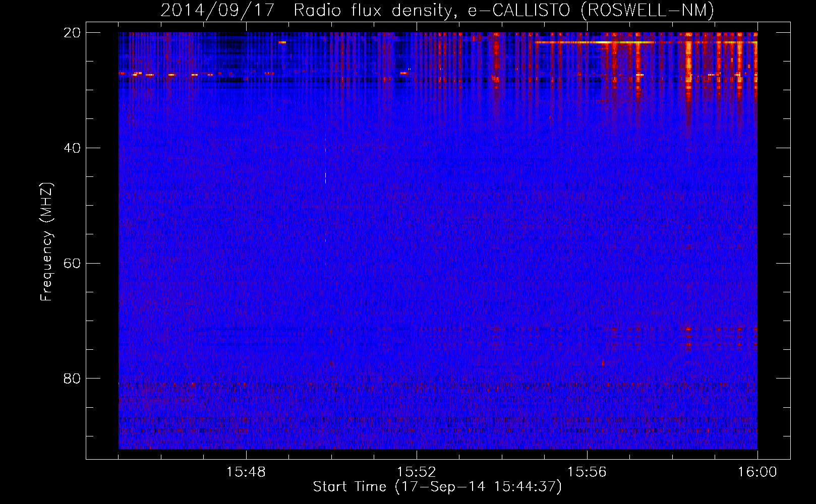Image resolution: width=816 pixels, height=504 pixels.
Task: Click the 16:00 time tick label
Action: pyautogui.click(x=757, y=472)
